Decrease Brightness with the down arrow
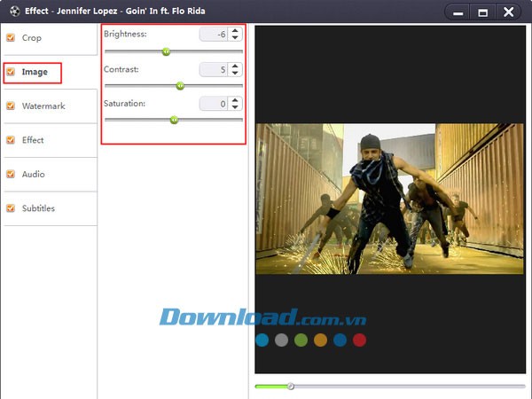Viewport: 532px width, 399px height. coord(235,37)
